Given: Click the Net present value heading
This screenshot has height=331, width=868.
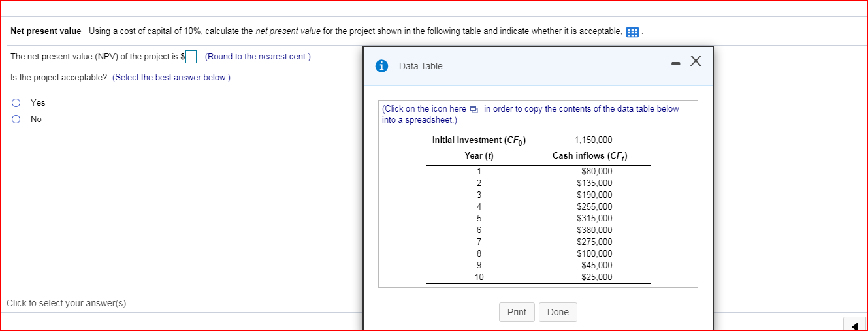Looking at the screenshot, I should pyautogui.click(x=46, y=31).
